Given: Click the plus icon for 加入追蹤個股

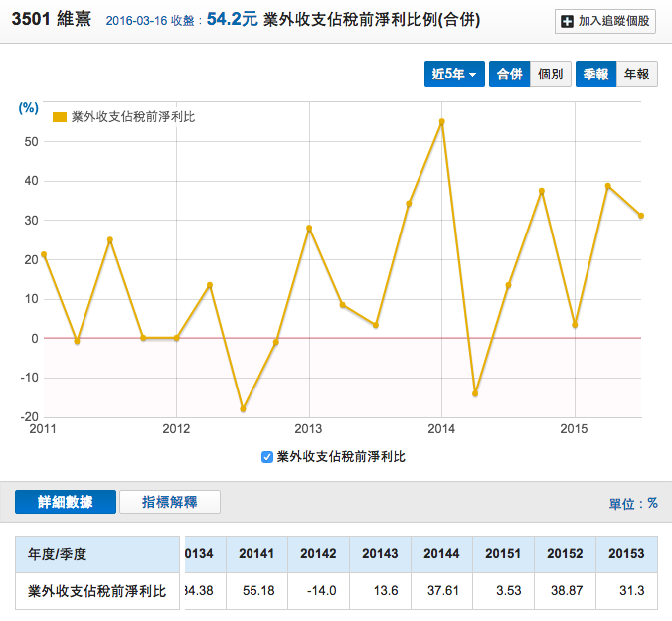Looking at the screenshot, I should pos(567,21).
